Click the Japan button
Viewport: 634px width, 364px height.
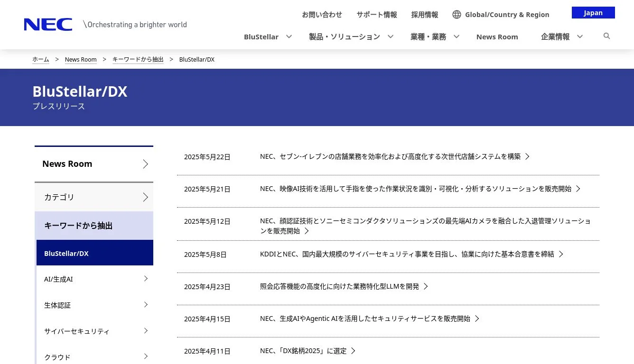593,13
